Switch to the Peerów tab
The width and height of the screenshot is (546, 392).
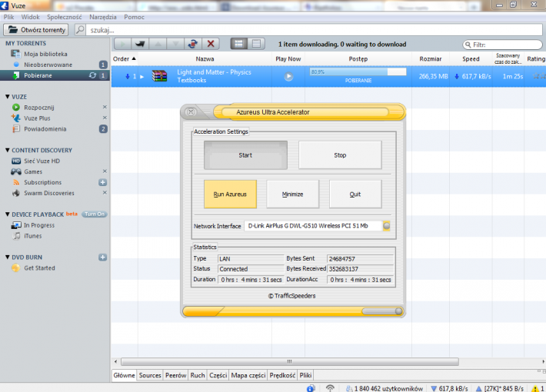(x=176, y=375)
